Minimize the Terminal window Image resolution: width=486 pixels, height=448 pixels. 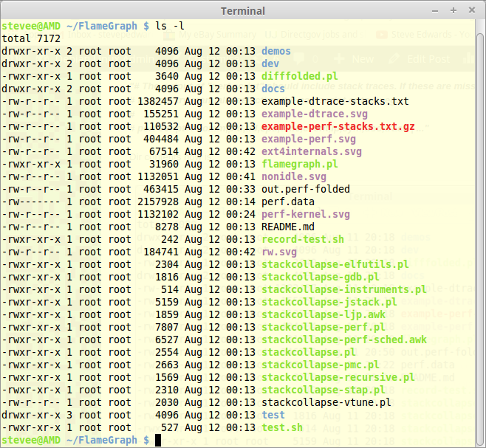click(433, 11)
